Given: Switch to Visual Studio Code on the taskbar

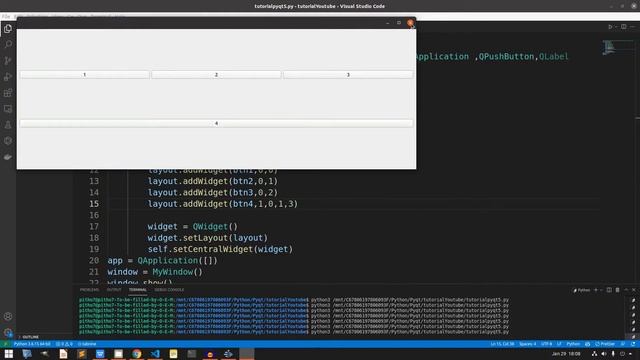Looking at the screenshot, I should click(x=155, y=354).
